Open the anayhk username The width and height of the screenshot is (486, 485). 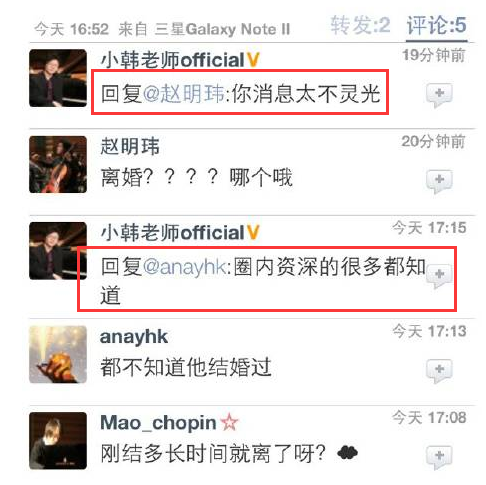[x=133, y=337]
